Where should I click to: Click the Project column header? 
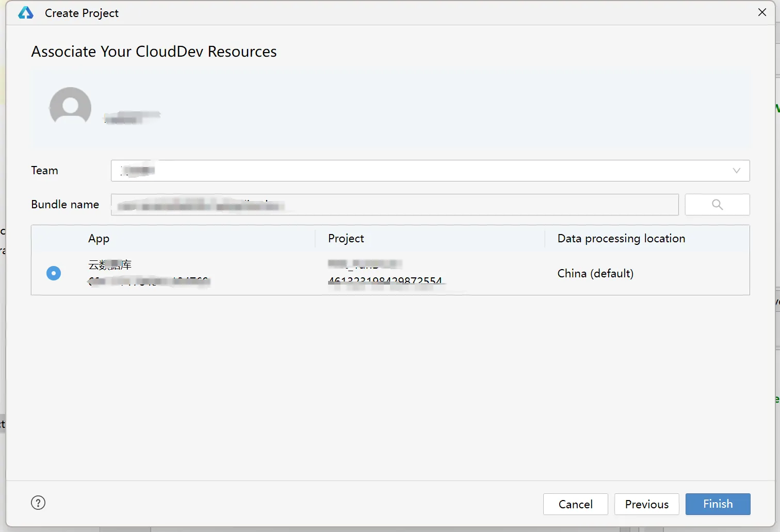[x=346, y=238]
